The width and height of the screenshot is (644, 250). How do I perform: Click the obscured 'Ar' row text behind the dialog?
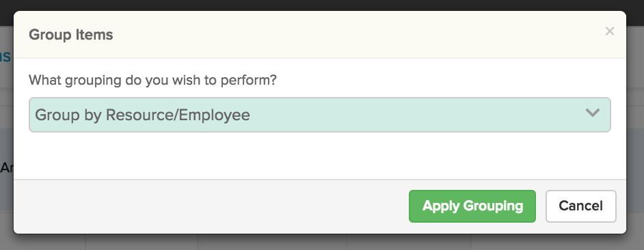tap(7, 167)
